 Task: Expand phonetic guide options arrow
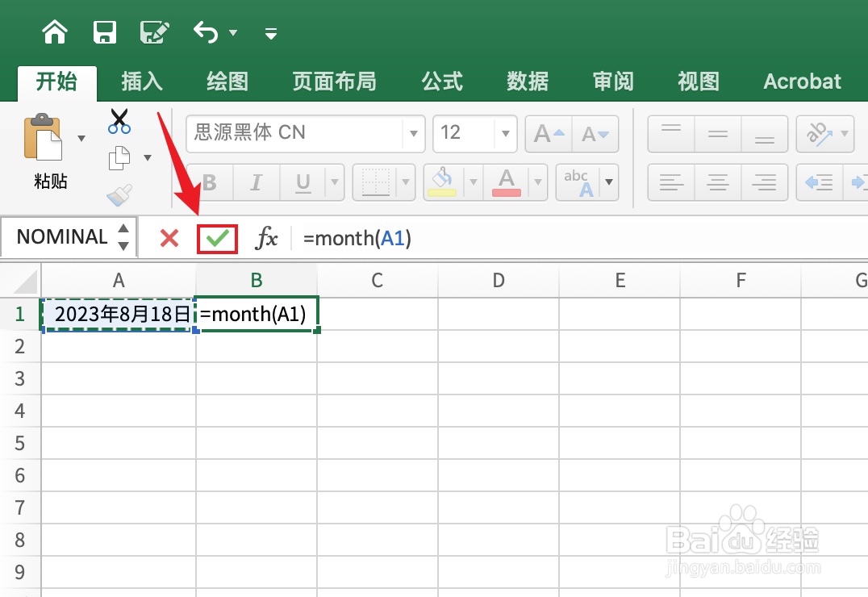[609, 182]
